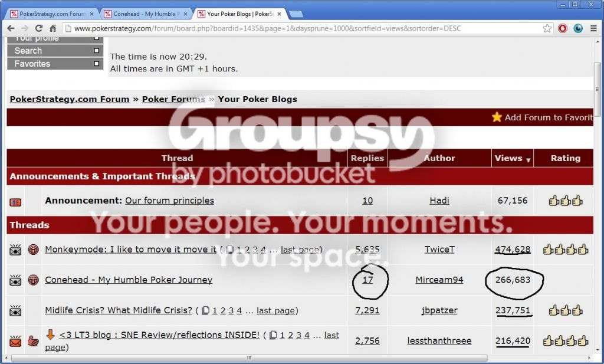Select the Your Poker Blogs tab
This screenshot has height=364, width=604.
(239, 14)
